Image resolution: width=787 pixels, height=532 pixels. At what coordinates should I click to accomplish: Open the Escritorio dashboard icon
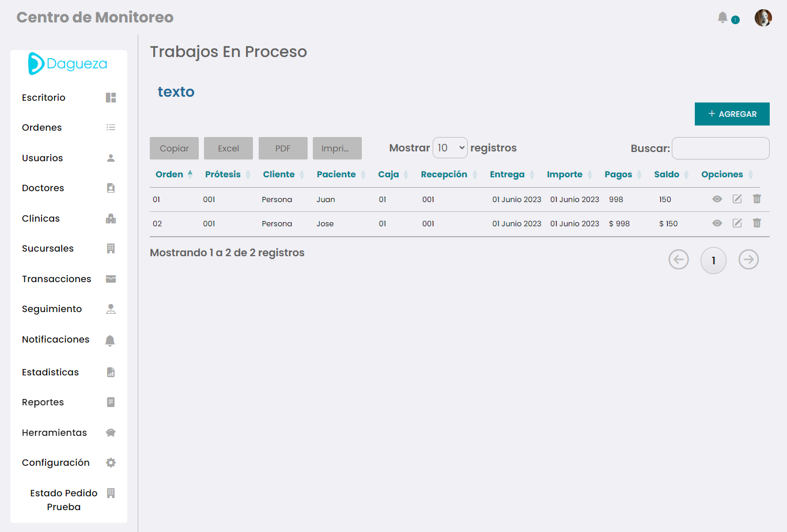(111, 97)
